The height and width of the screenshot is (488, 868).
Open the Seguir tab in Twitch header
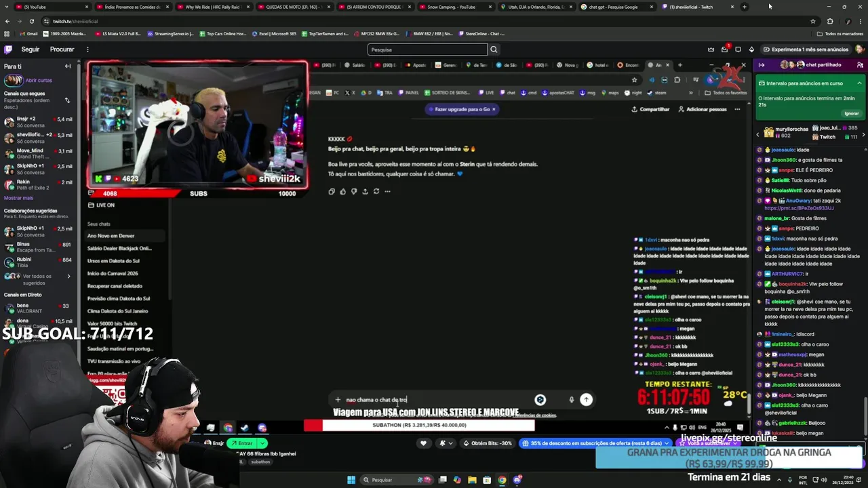pos(31,49)
